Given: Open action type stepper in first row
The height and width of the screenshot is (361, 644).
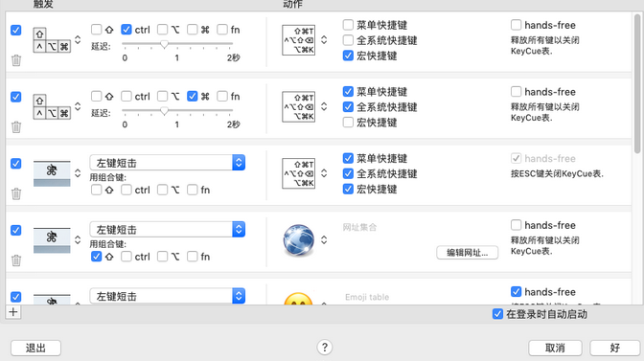Looking at the screenshot, I should coord(324,40).
